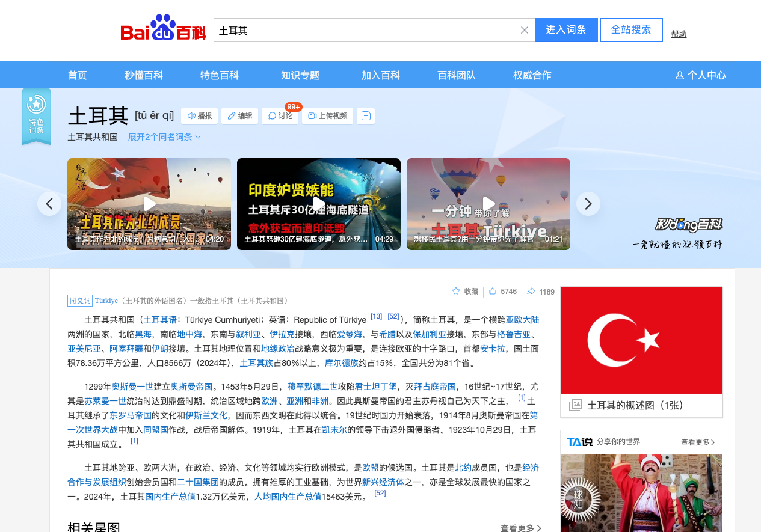Play the 土耳其作为北约成员 video
This screenshot has height=532, width=761.
coord(149,204)
